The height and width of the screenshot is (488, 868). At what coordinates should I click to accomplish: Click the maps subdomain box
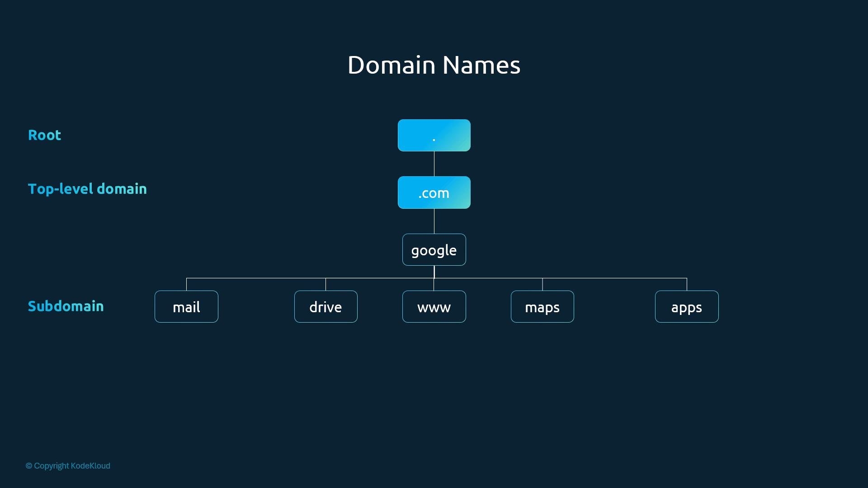542,306
